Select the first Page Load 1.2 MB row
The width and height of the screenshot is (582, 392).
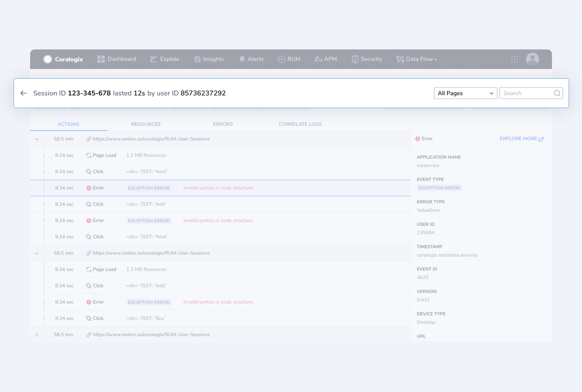coord(220,155)
